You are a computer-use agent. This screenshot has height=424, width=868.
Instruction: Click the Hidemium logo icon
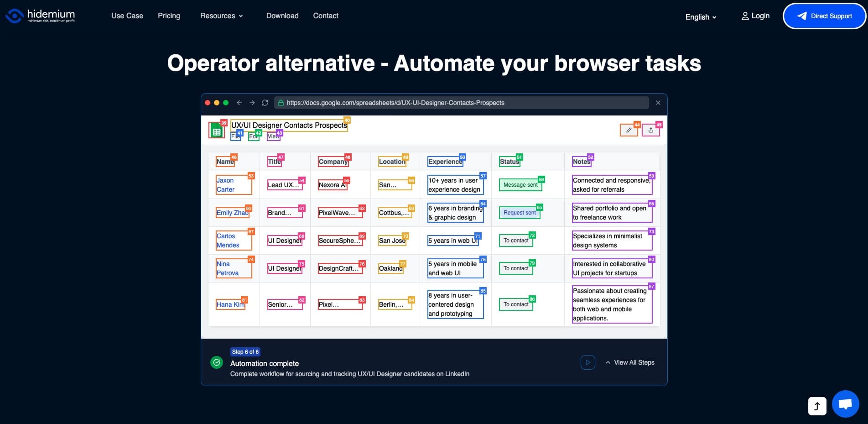click(14, 16)
